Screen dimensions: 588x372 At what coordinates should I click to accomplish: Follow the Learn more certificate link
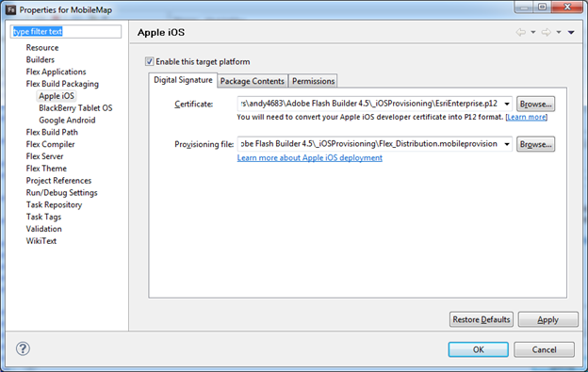click(x=527, y=117)
